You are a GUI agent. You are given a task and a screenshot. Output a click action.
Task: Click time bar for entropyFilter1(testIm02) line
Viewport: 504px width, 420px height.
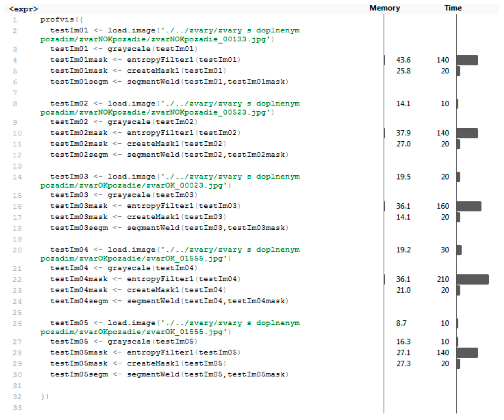click(467, 133)
